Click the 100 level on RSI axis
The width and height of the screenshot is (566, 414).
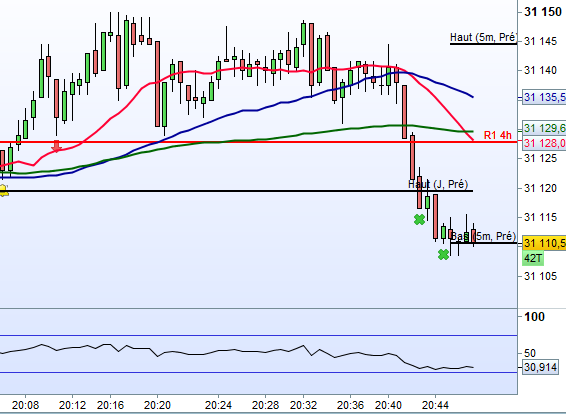pyautogui.click(x=534, y=317)
